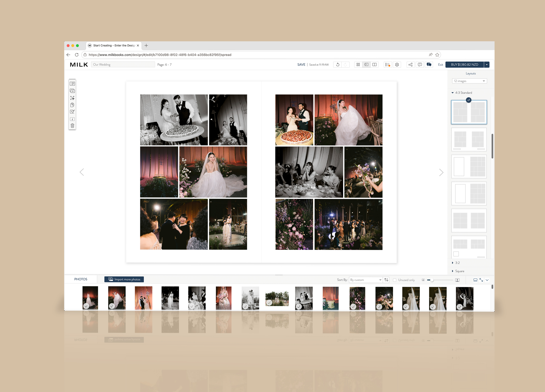Select the PHOTOS tab

pos(81,279)
